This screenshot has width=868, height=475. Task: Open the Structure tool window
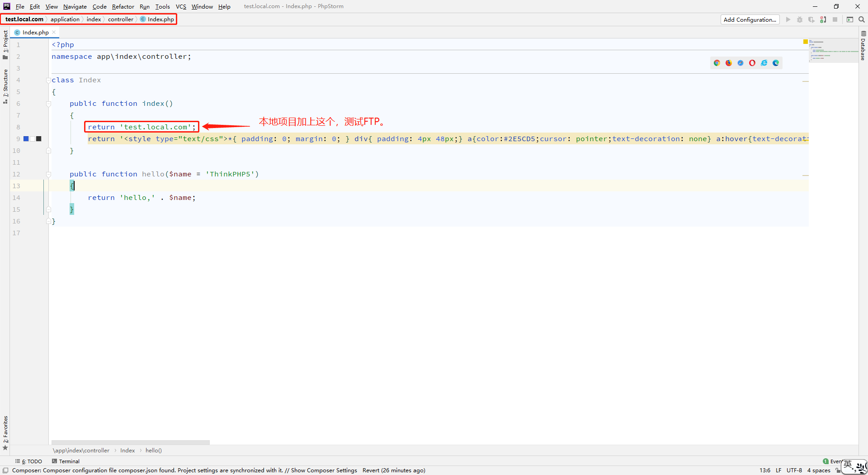click(x=5, y=86)
